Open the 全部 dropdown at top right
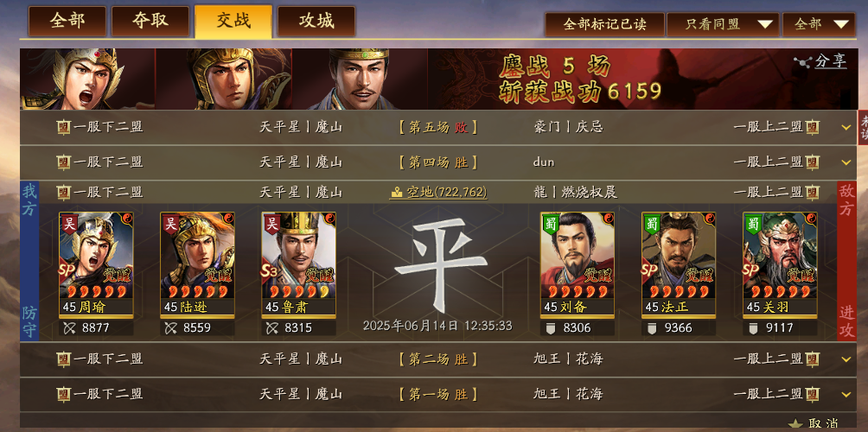This screenshot has width=868, height=432. tap(819, 24)
